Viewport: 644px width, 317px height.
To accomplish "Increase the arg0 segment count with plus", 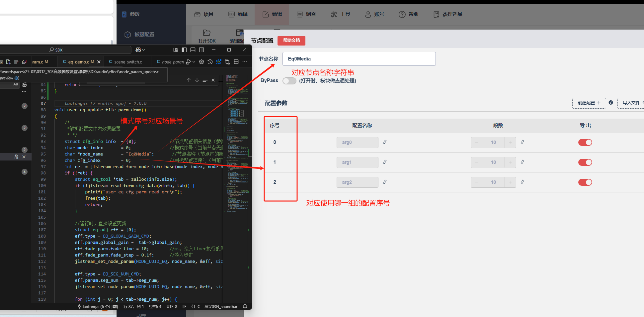I will coord(510,142).
